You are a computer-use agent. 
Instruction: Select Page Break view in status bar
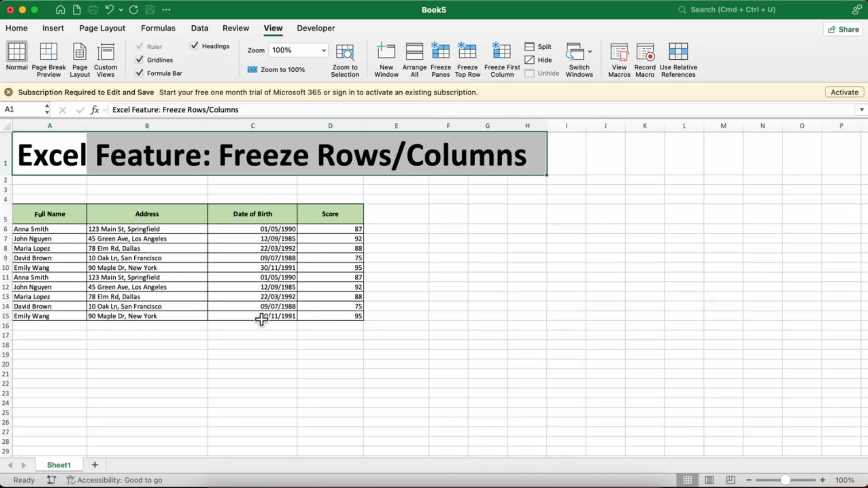731,480
